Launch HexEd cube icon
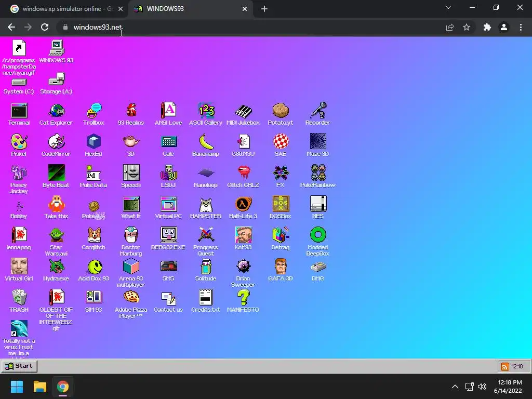The width and height of the screenshot is (532, 399). 94,145
